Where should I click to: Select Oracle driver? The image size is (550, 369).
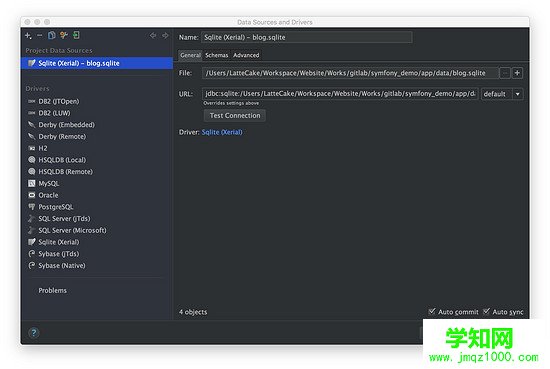pos(48,195)
